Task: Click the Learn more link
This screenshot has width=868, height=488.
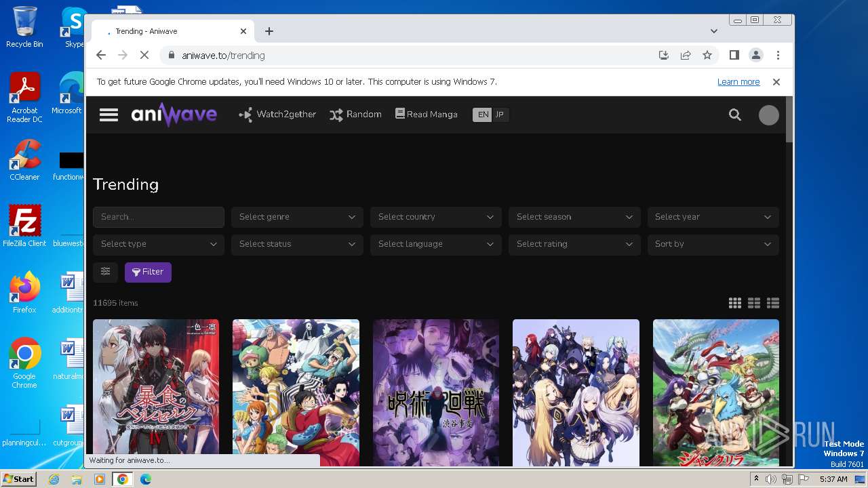Action: pyautogui.click(x=738, y=82)
